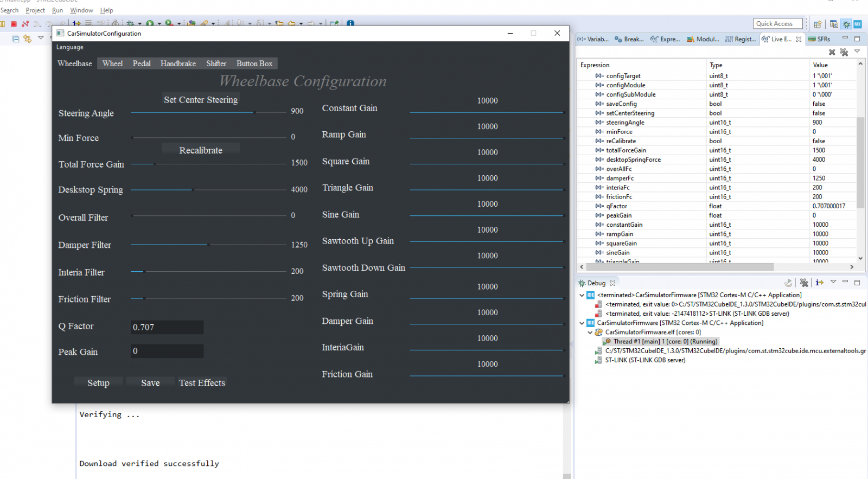Collapse the terminated CarSimulatorFirmware launch
This screenshot has width=868, height=479.
click(582, 295)
